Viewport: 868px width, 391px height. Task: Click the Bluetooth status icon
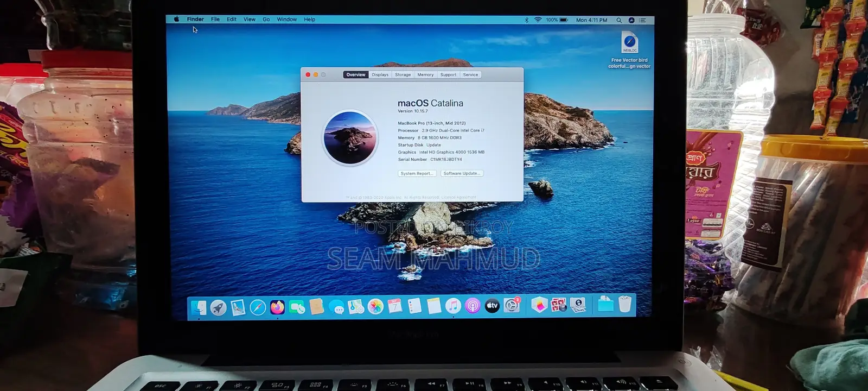point(526,20)
